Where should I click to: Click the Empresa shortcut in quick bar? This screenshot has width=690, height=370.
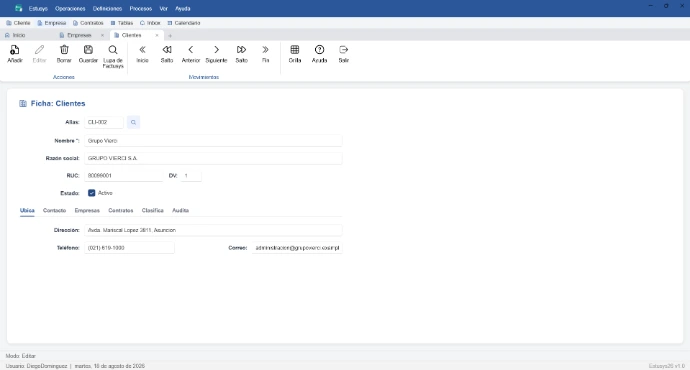[x=51, y=23]
